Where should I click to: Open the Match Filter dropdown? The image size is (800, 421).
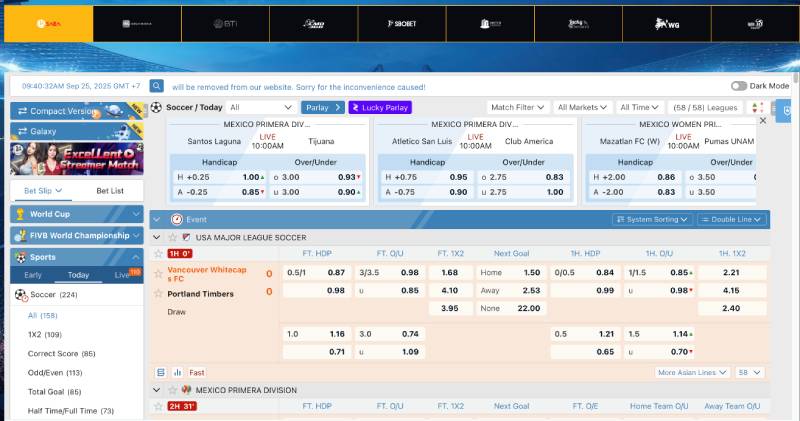pos(518,107)
